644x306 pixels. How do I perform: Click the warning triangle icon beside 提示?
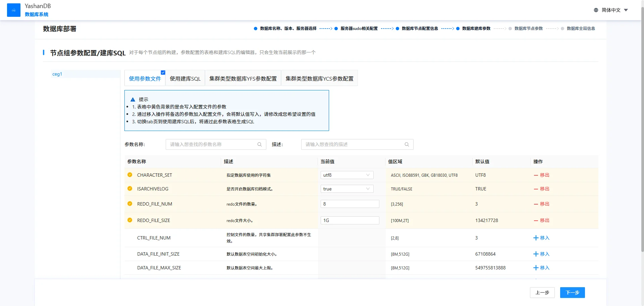[133, 99]
